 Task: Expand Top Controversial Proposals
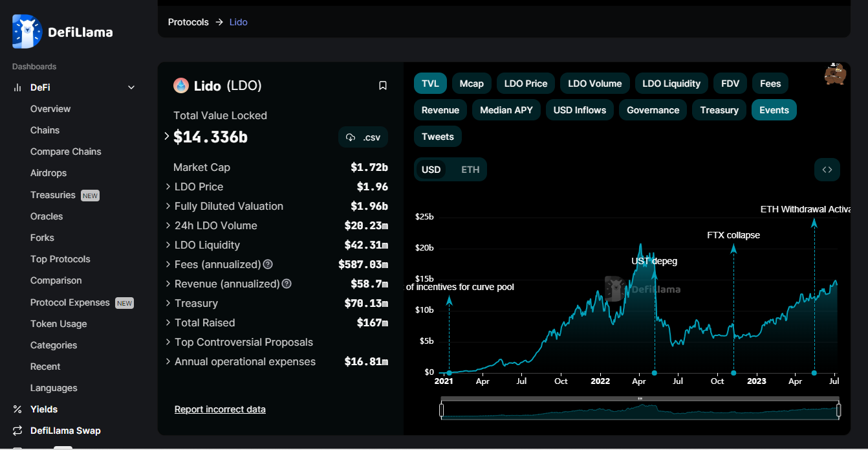pos(168,342)
